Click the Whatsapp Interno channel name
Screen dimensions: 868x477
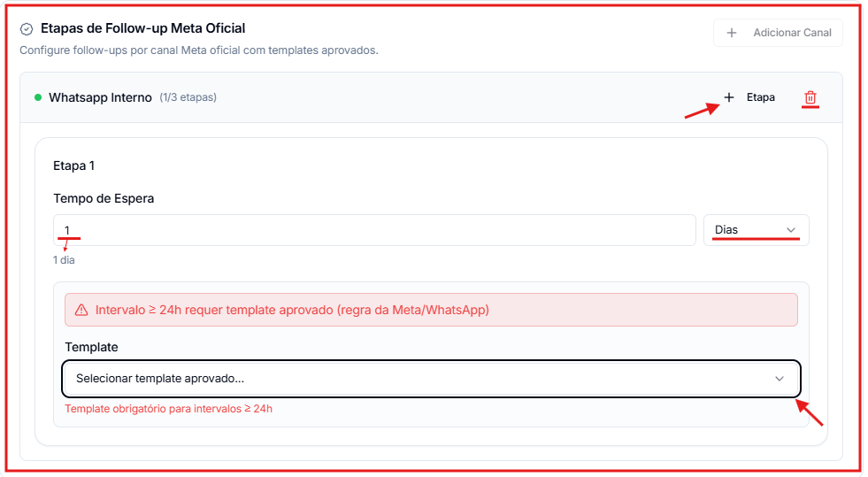[100, 97]
